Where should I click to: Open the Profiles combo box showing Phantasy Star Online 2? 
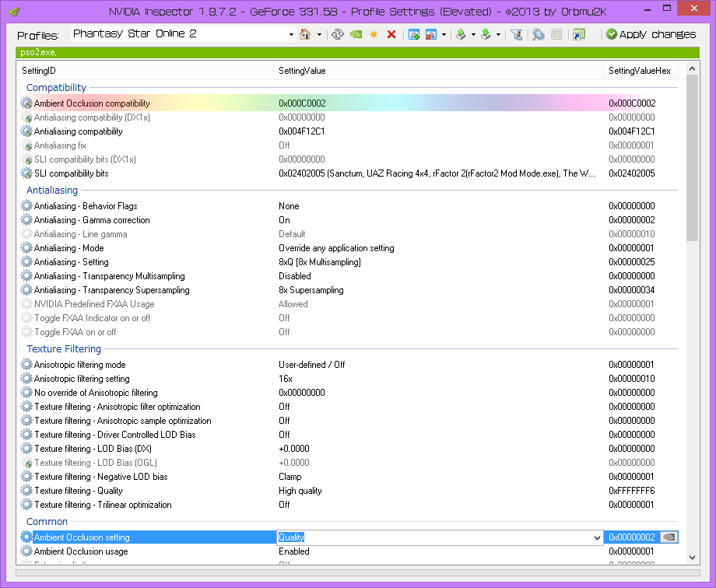(x=184, y=34)
